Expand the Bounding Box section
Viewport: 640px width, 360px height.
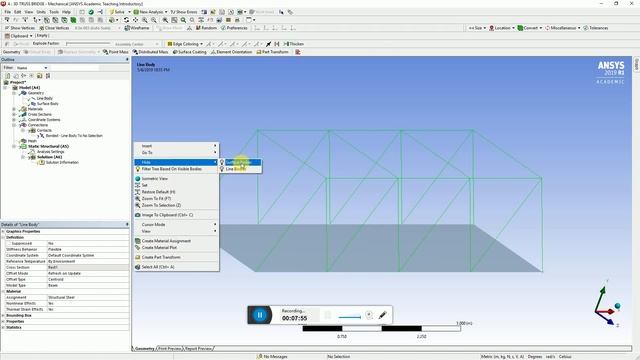click(3, 316)
